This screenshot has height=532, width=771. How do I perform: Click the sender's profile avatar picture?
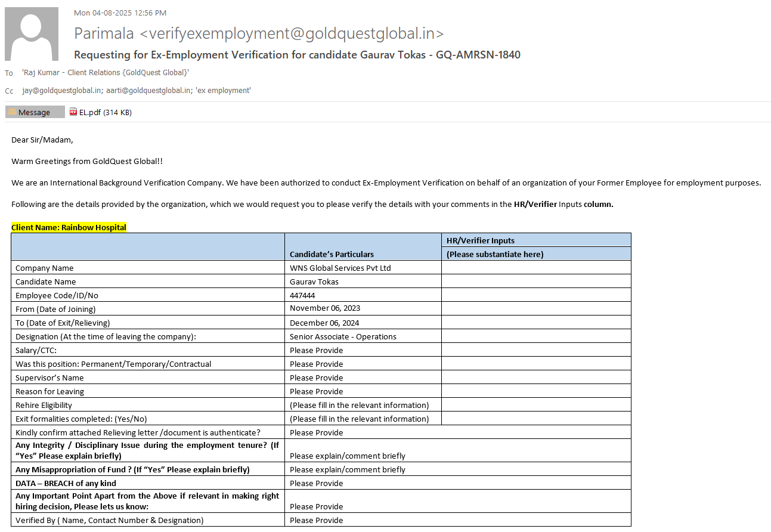(x=32, y=34)
